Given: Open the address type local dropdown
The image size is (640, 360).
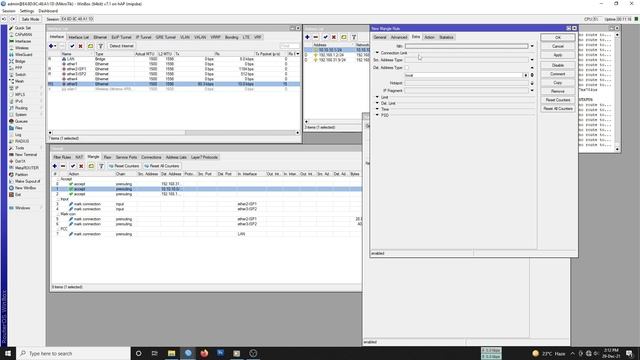Looking at the screenshot, I should [525, 75].
